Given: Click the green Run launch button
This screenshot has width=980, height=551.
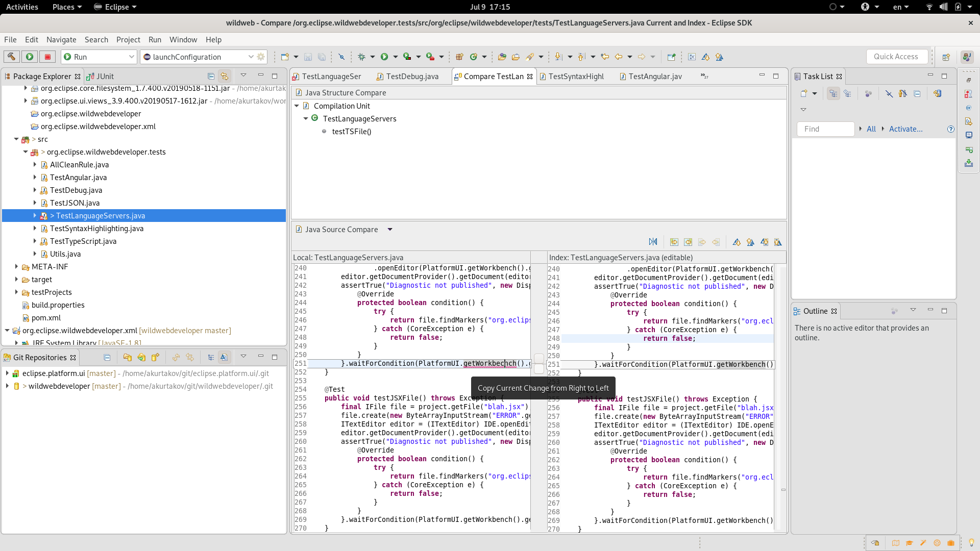Looking at the screenshot, I should pyautogui.click(x=30, y=57).
